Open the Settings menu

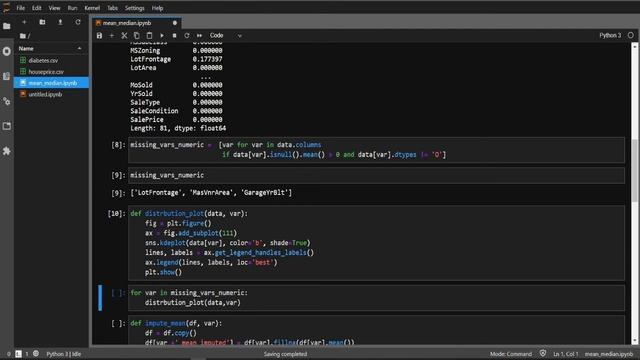pyautogui.click(x=134, y=8)
